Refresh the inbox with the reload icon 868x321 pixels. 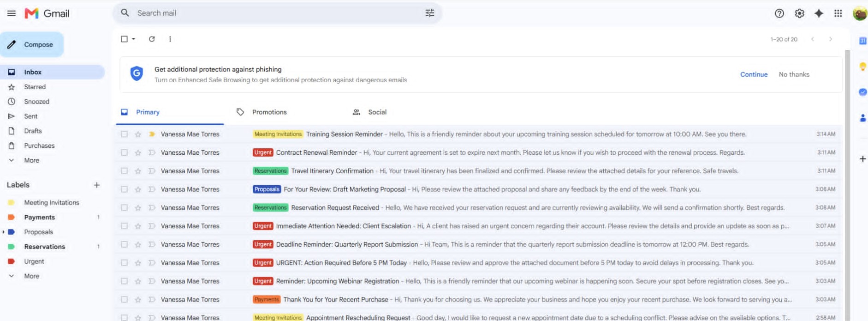pos(152,39)
